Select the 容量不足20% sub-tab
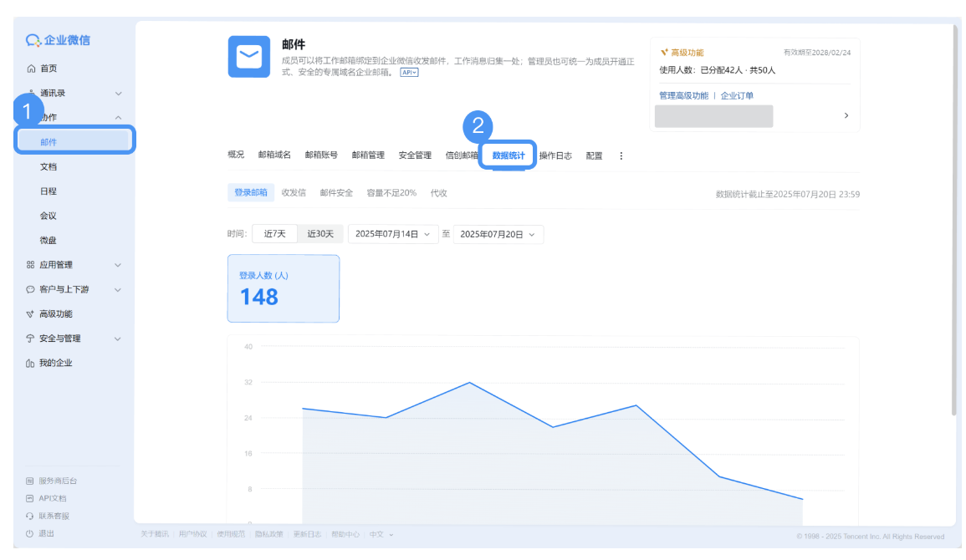The image size is (966, 560). (x=391, y=192)
